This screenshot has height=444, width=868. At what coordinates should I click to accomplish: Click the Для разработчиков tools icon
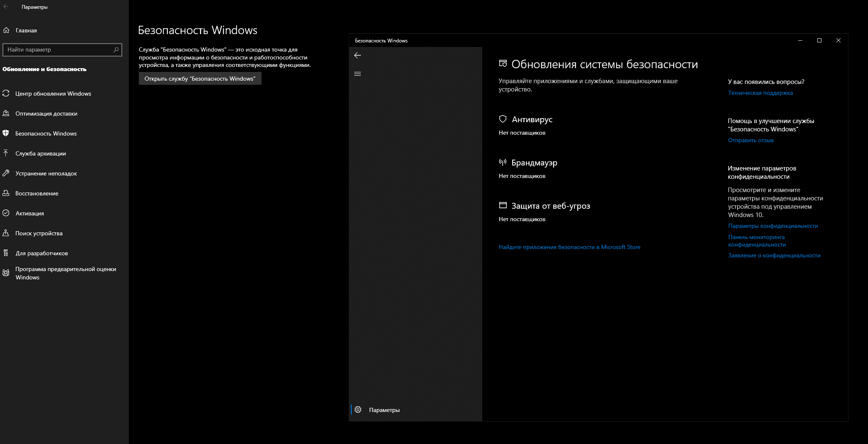point(6,253)
